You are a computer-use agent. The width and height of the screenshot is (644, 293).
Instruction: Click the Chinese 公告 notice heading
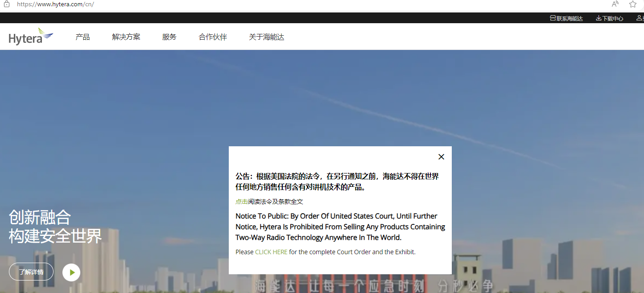337,182
